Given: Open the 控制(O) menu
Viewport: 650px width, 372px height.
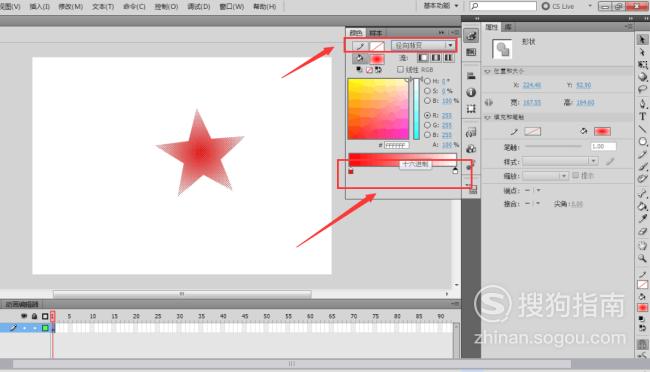Looking at the screenshot, I should point(166,7).
